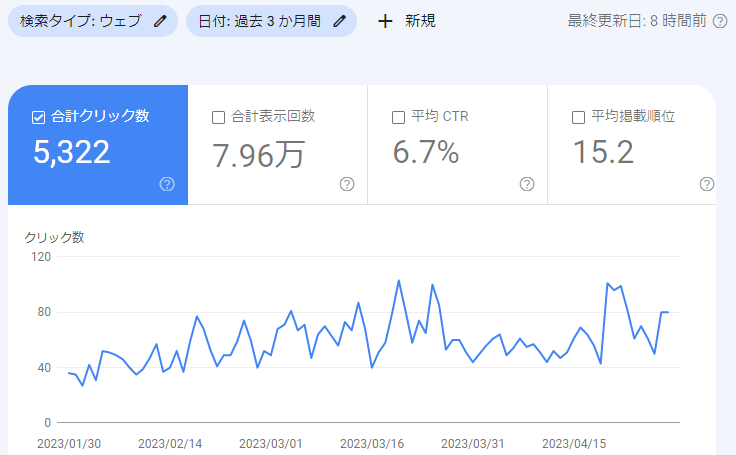
Task: Click the 2023/03/01 date label
Action: [x=271, y=444]
